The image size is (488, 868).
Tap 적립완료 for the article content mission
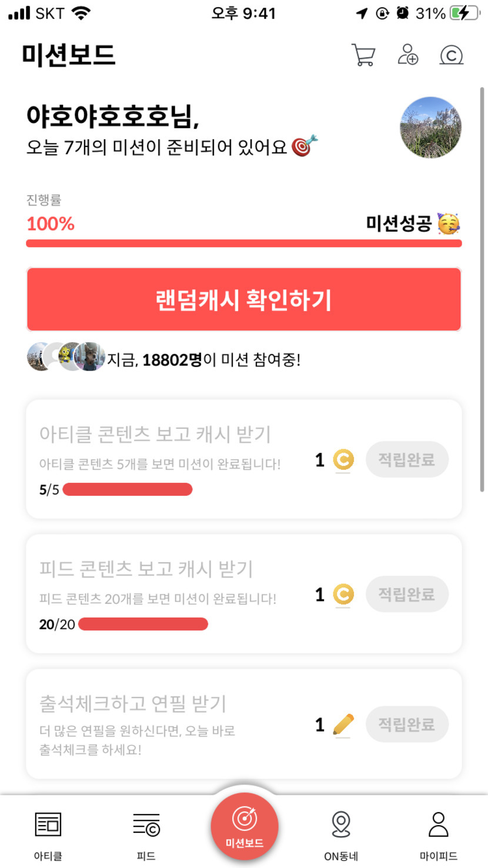pyautogui.click(x=407, y=459)
